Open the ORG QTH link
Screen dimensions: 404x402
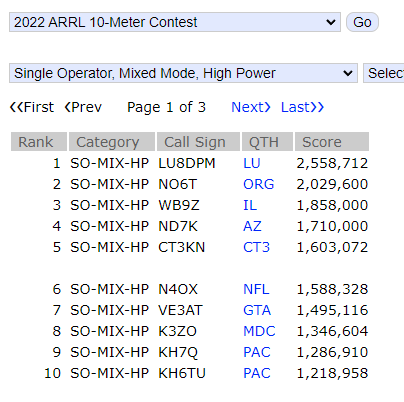(259, 184)
